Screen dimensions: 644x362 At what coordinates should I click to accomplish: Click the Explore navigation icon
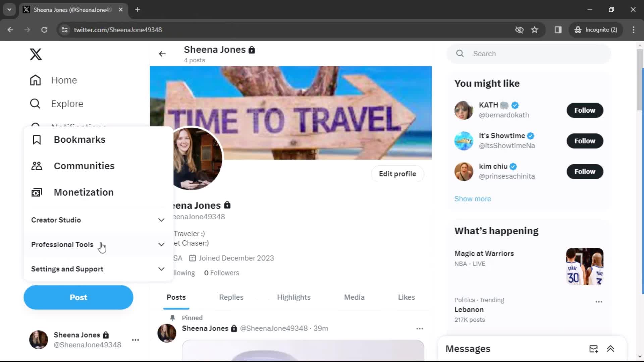pyautogui.click(x=35, y=104)
